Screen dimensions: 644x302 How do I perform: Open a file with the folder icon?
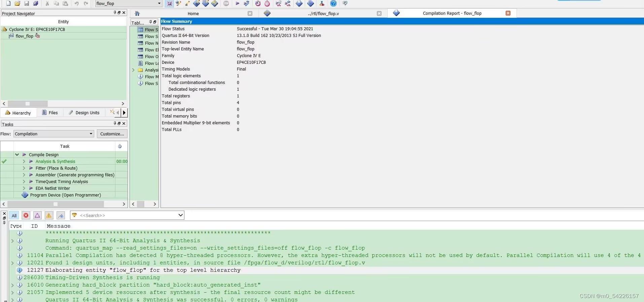tap(17, 3)
